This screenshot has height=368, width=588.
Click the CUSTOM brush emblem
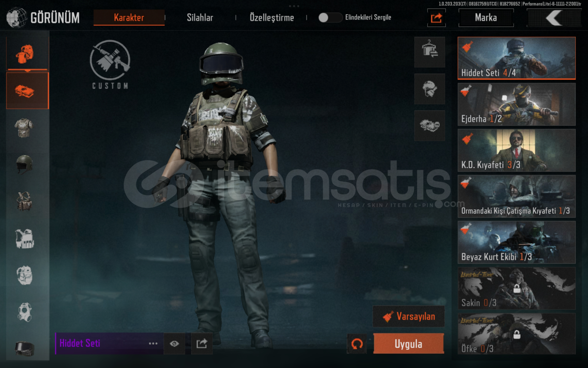[x=110, y=64]
